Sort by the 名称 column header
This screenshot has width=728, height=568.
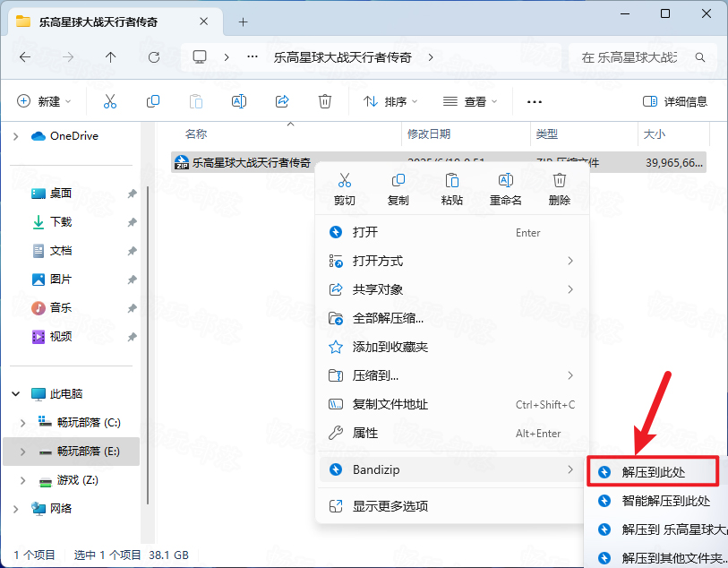195,134
